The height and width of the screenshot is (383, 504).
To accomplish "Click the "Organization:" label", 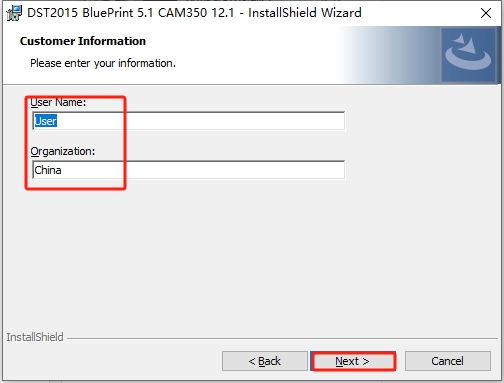I will 63,151.
